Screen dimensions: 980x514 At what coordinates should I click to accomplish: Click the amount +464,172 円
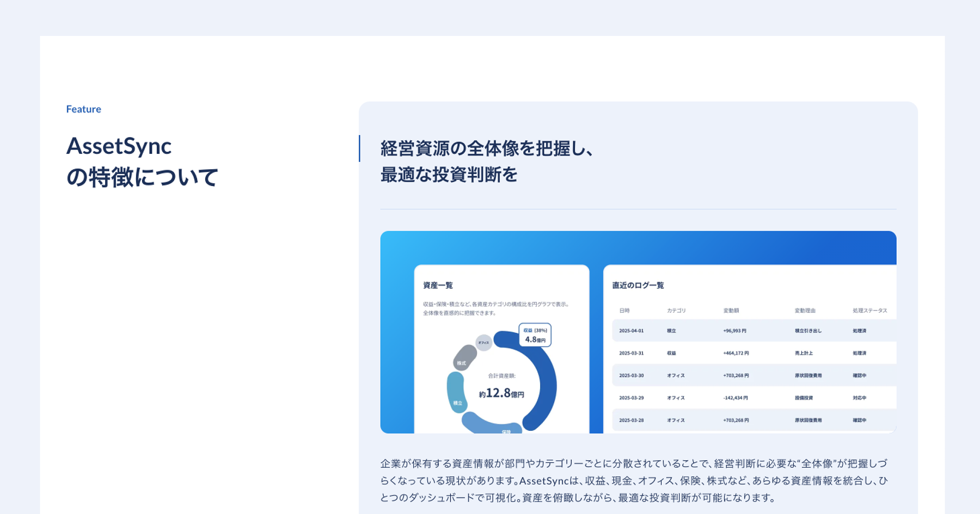pos(736,353)
